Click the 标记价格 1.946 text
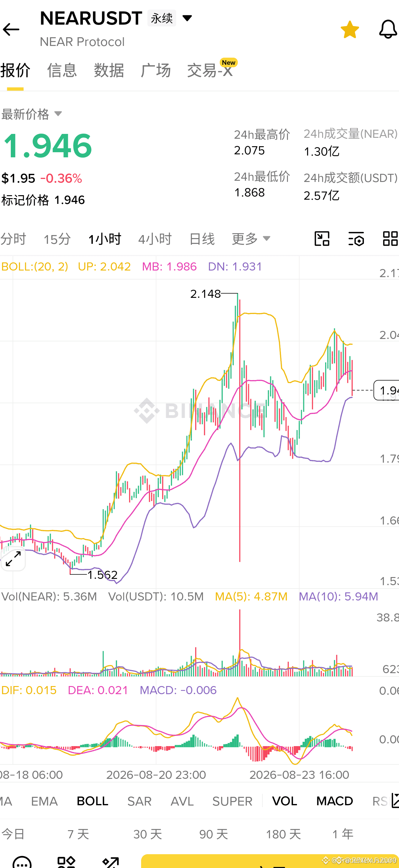 (43, 200)
